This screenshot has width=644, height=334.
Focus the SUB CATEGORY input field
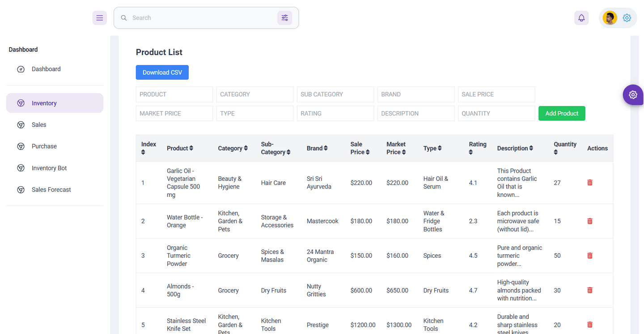pos(335,94)
